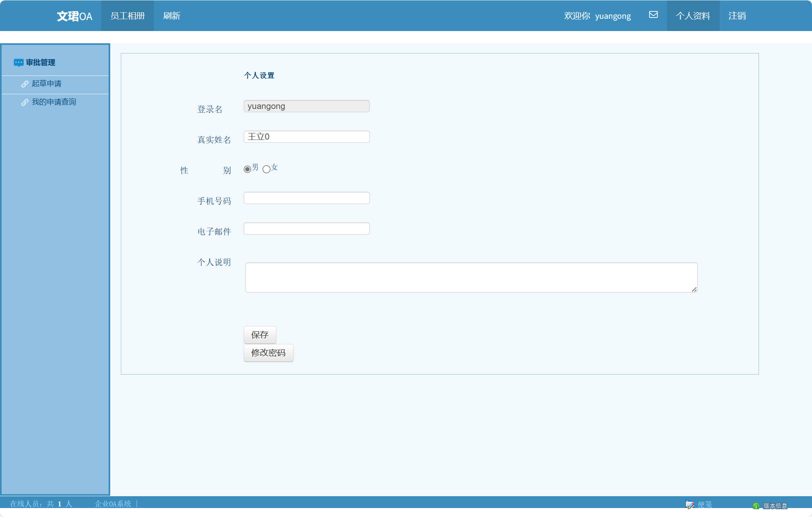Click the 文珺OA logo
Screen dimensions: 812x517
(75, 16)
